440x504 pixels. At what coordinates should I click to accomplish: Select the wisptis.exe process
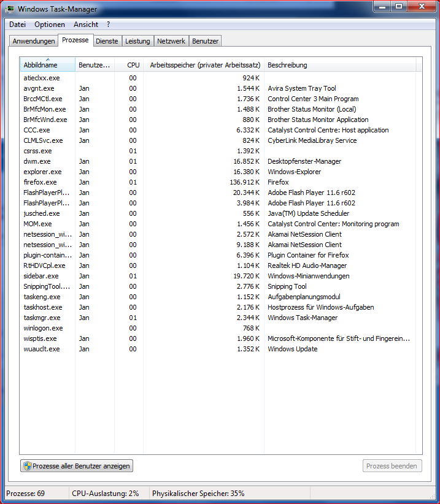tap(217, 339)
